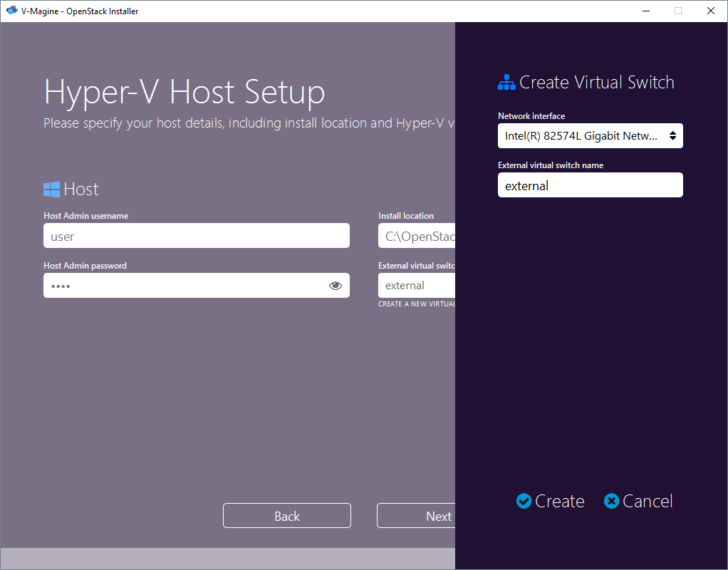Select the Host Admin password field

click(x=182, y=286)
